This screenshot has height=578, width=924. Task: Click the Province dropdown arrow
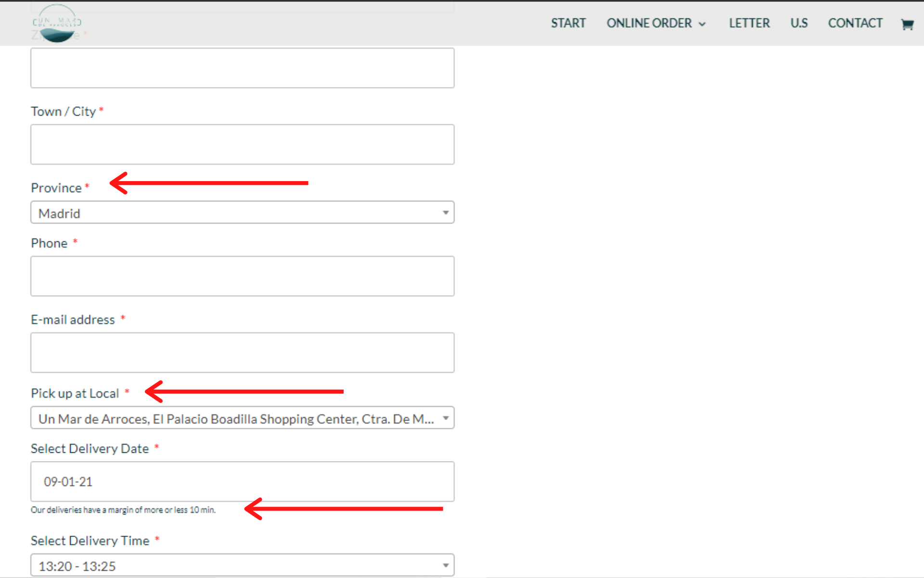click(446, 212)
